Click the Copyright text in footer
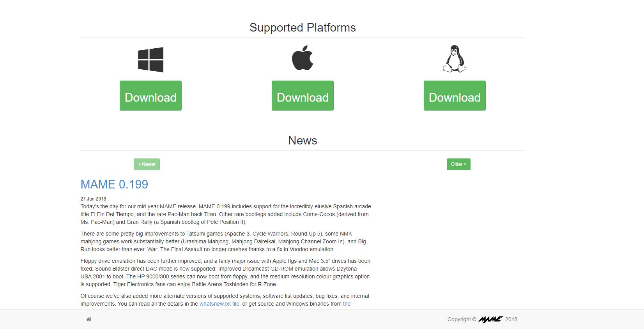Screen dimensions: 644x329 (x=462, y=319)
